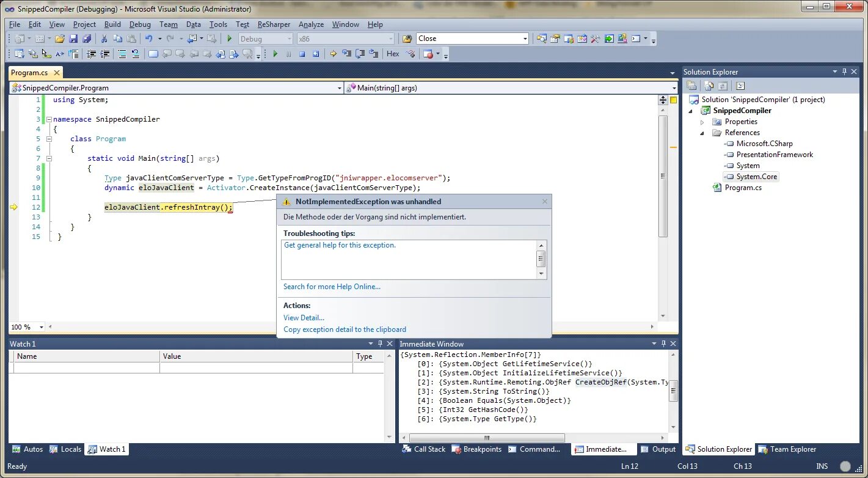Pin the Solution Explorer auto-hide toggle

pyautogui.click(x=844, y=72)
